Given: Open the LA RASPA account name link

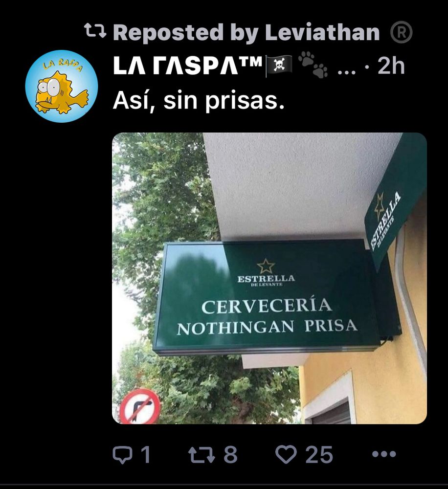Looking at the screenshot, I should [187, 66].
